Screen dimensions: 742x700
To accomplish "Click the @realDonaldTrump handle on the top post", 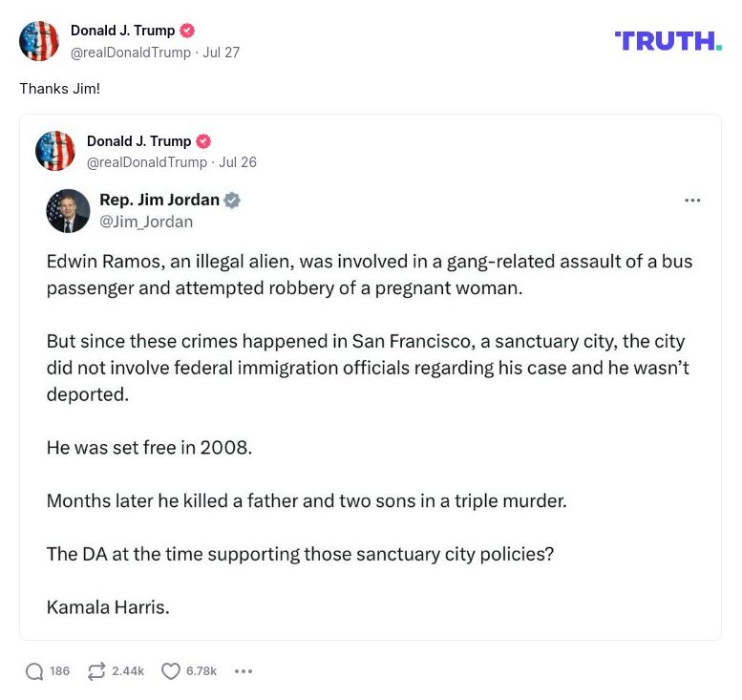I will [x=131, y=52].
